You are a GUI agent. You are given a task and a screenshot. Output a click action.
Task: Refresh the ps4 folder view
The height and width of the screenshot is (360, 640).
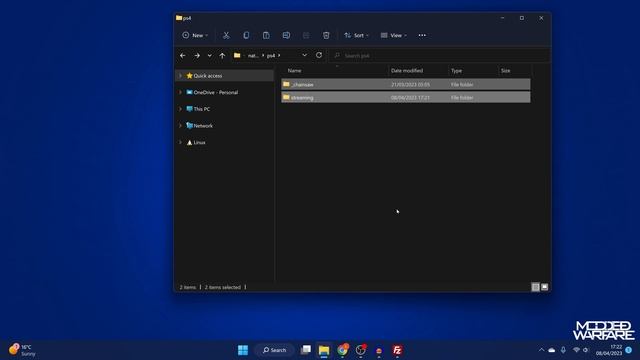coord(319,56)
